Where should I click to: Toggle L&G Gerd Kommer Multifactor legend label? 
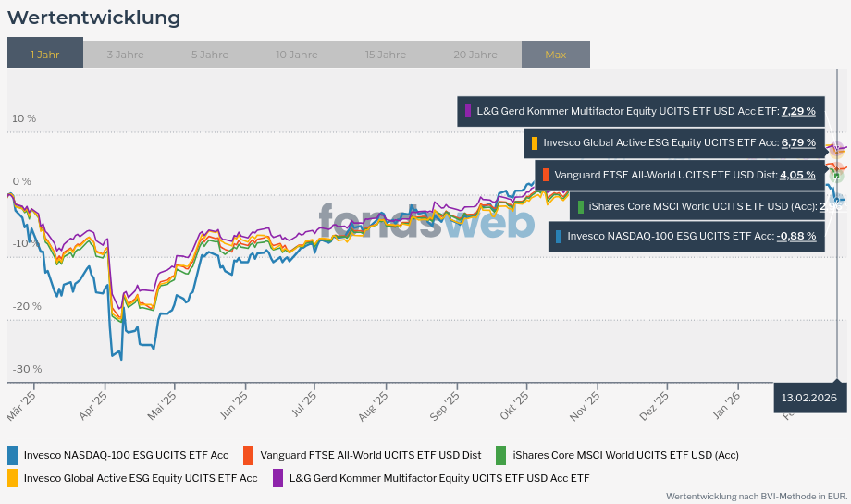pyautogui.click(x=439, y=478)
